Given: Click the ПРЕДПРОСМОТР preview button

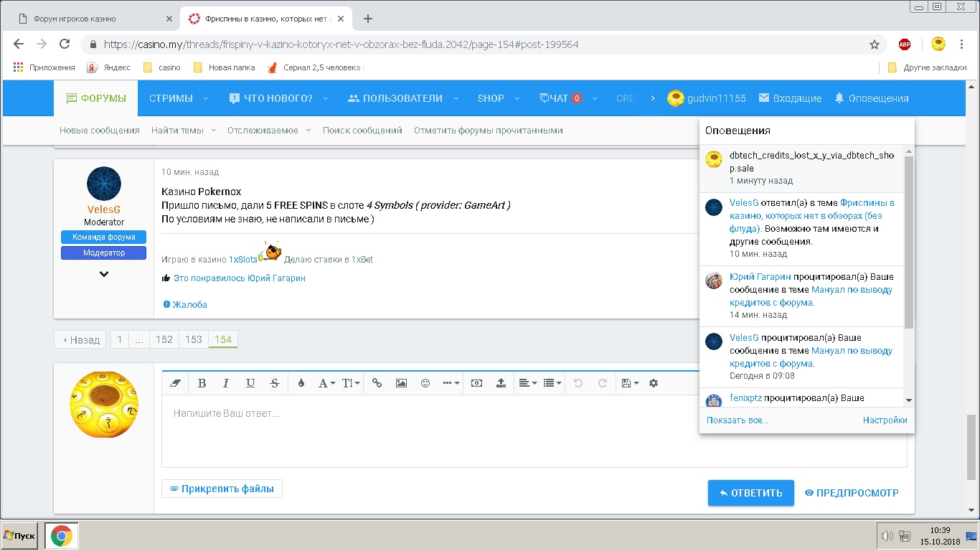Looking at the screenshot, I should point(852,493).
